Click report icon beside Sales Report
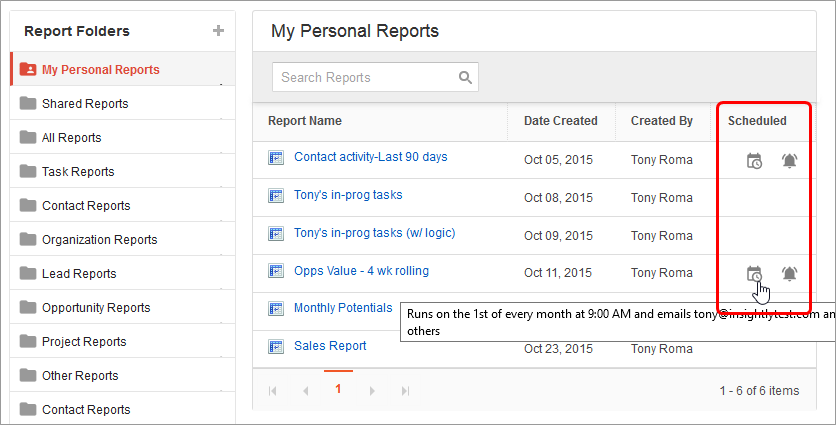Viewport: 836px width, 425px height. tap(276, 346)
